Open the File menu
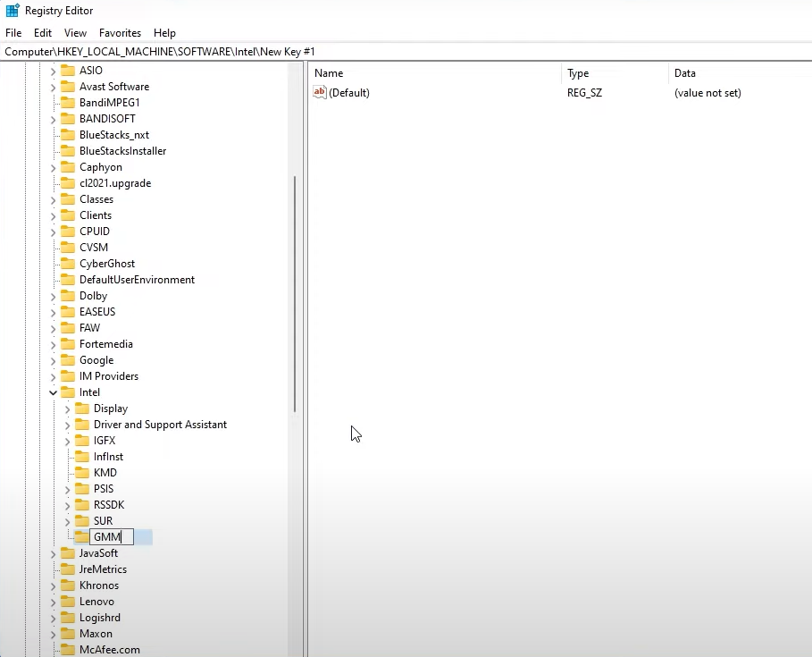812x657 pixels. [x=13, y=33]
